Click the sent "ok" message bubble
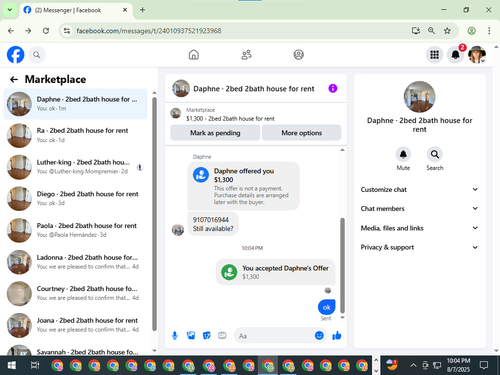Image resolution: width=500 pixels, height=375 pixels. tap(326, 307)
